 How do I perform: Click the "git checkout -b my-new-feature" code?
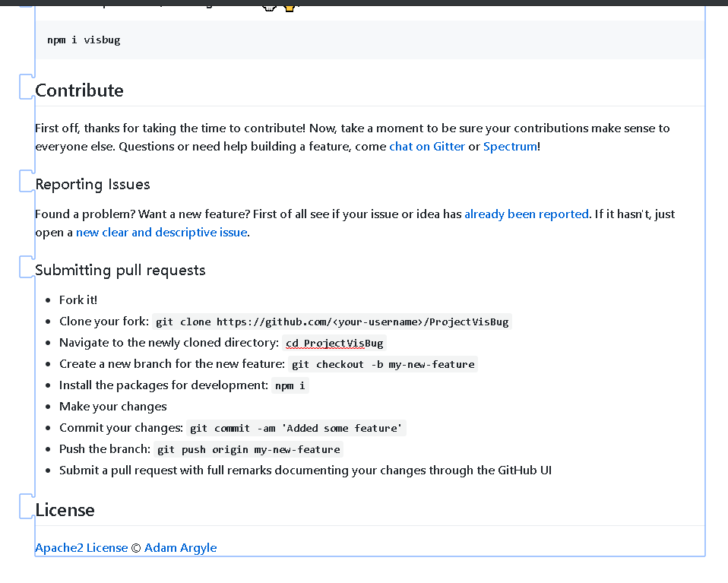click(383, 364)
